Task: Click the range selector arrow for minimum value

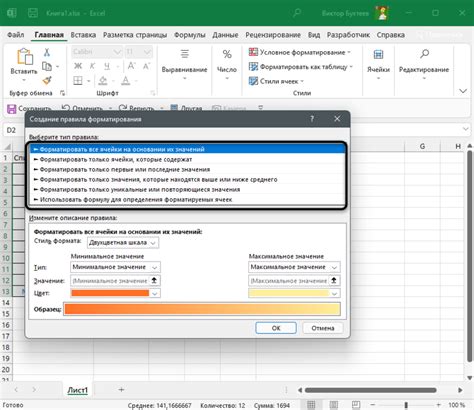Action: [154, 281]
